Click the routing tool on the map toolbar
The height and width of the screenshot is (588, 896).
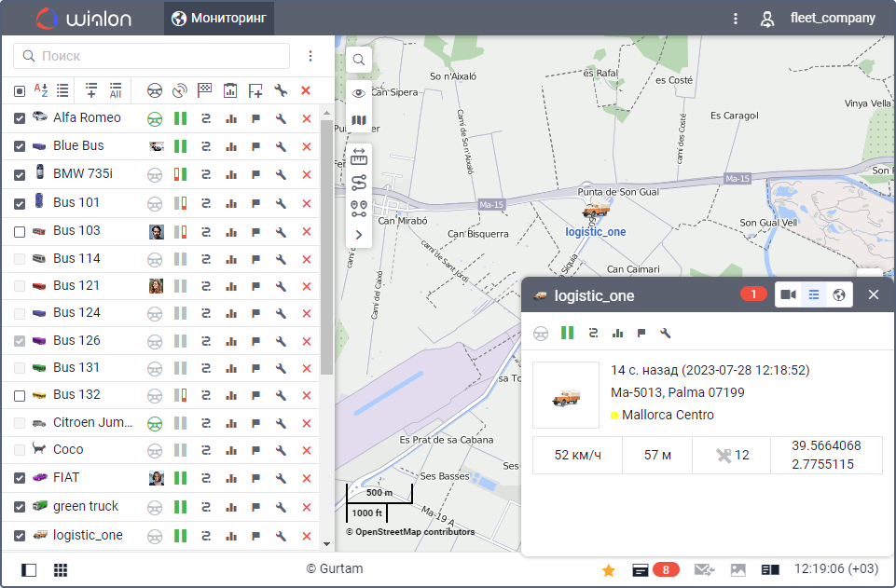[x=359, y=183]
